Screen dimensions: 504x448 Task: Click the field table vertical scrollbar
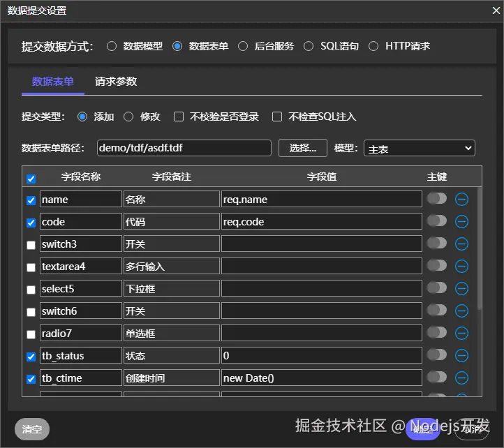(480, 249)
